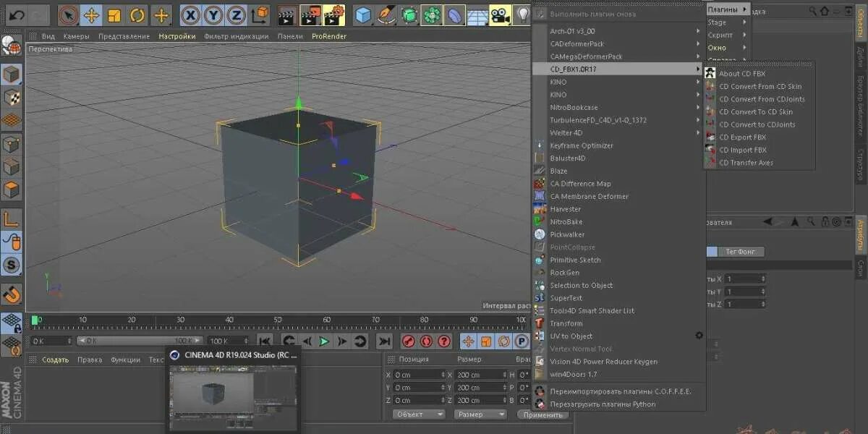Click the Floor environment icon
Screen dimensions: 868x434
coord(477,14)
